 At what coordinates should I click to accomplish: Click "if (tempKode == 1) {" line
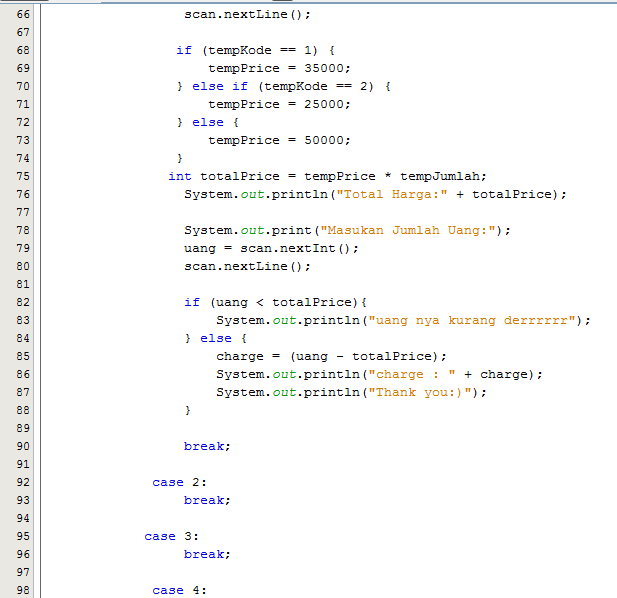pyautogui.click(x=255, y=50)
